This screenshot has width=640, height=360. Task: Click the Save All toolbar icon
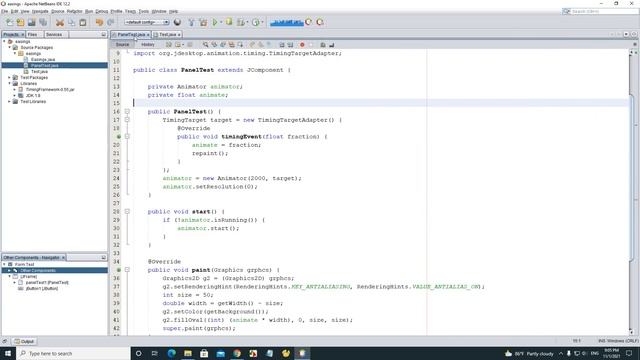[43, 22]
